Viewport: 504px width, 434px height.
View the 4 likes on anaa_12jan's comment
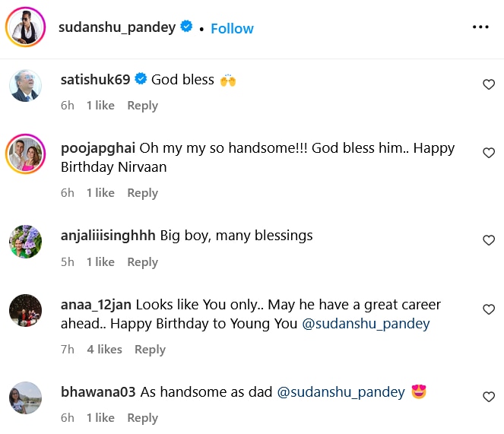[104, 350]
